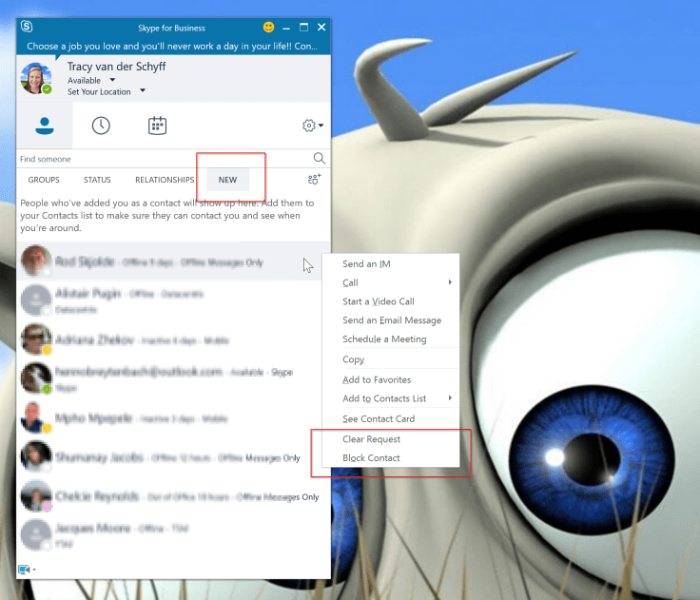700x600 pixels.
Task: Select the Status tab
Action: [97, 180]
